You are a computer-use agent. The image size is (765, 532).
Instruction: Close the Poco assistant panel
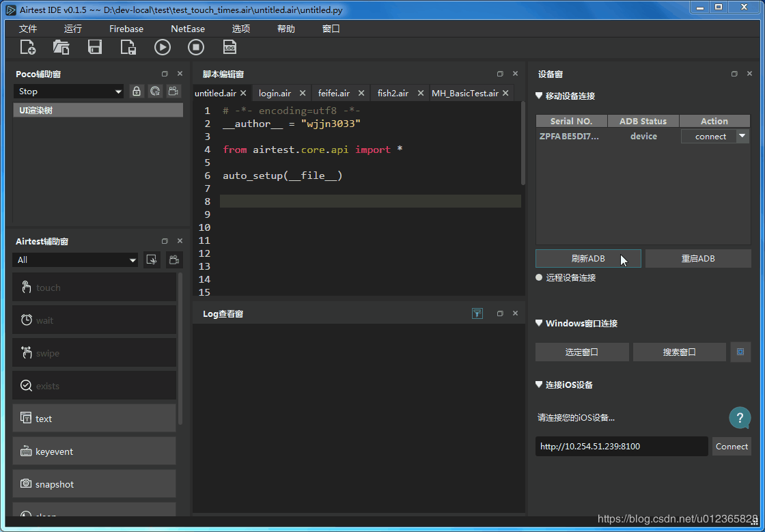(x=180, y=74)
